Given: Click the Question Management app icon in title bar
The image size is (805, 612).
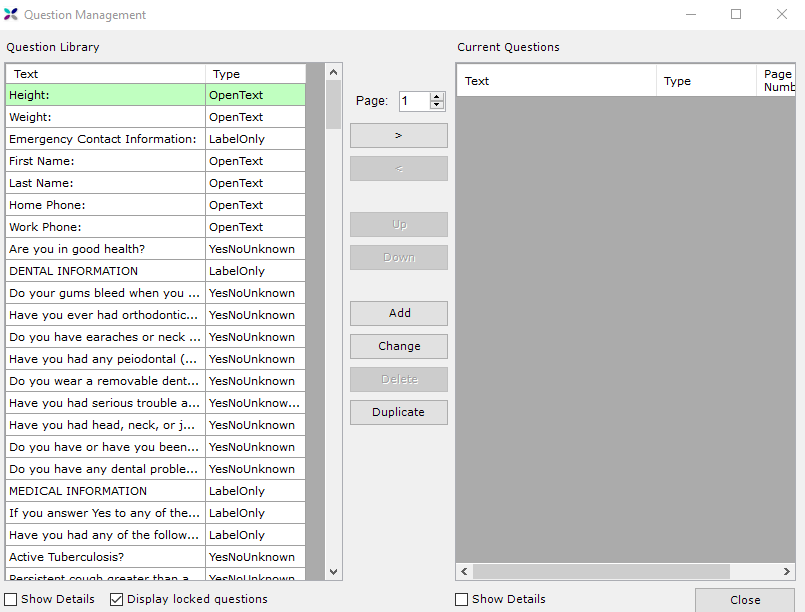Looking at the screenshot, I should click(11, 15).
